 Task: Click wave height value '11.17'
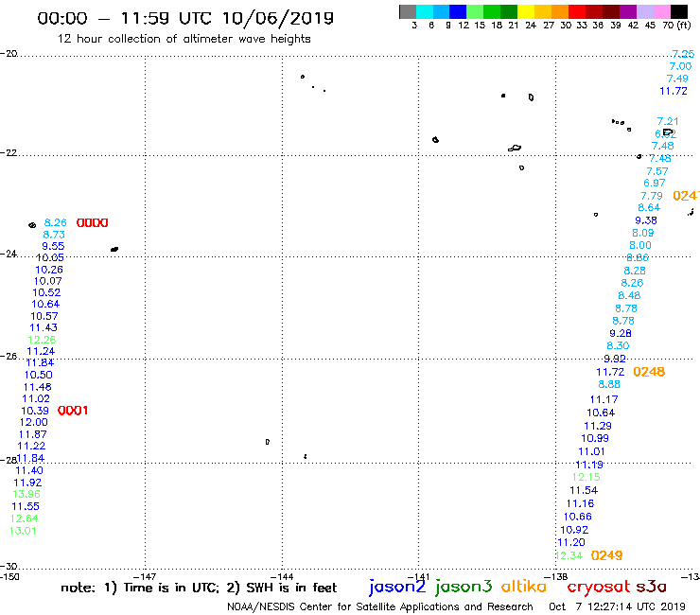(604, 399)
